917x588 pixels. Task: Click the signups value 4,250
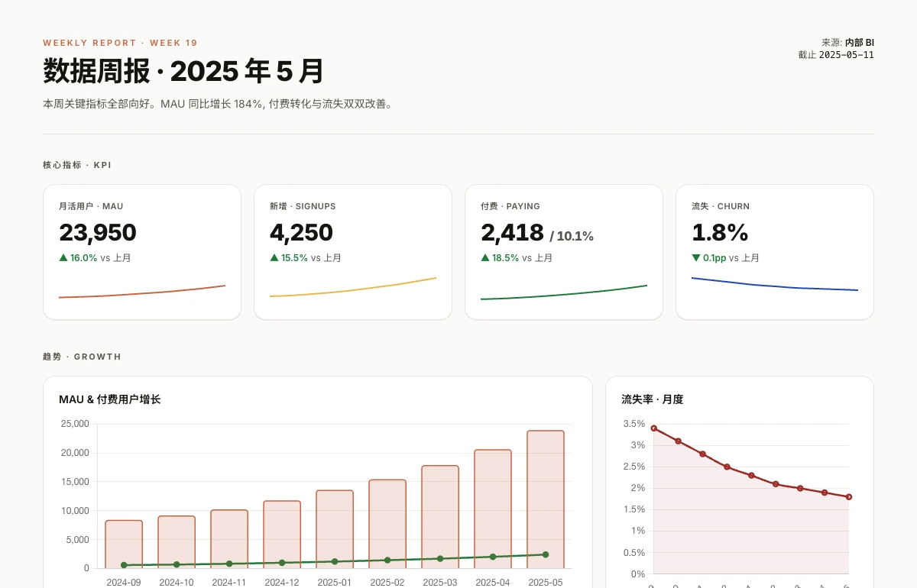tap(302, 232)
